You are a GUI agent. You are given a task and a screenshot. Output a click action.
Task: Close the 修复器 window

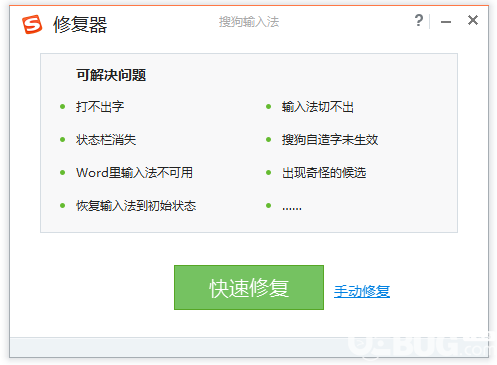[473, 20]
